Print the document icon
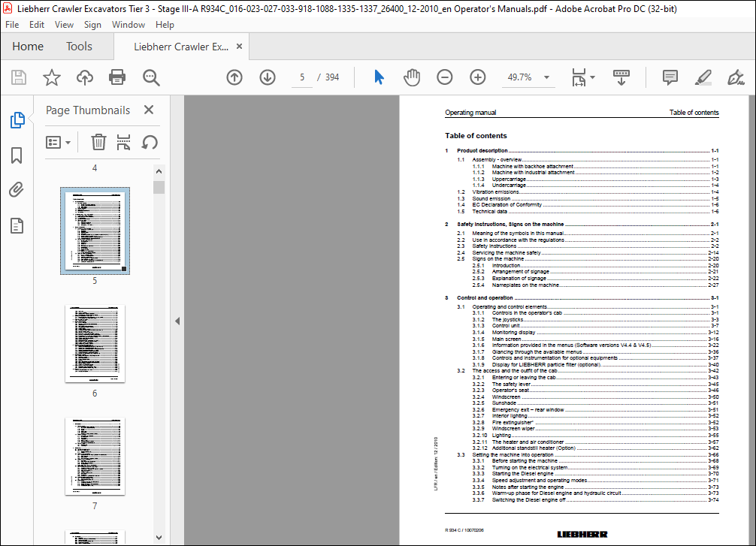Viewport: 756px width, 546px height. [x=117, y=77]
